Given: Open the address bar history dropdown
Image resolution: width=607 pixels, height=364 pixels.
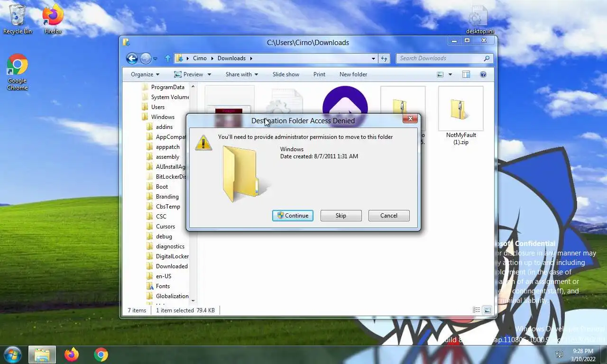Looking at the screenshot, I should click(x=374, y=58).
